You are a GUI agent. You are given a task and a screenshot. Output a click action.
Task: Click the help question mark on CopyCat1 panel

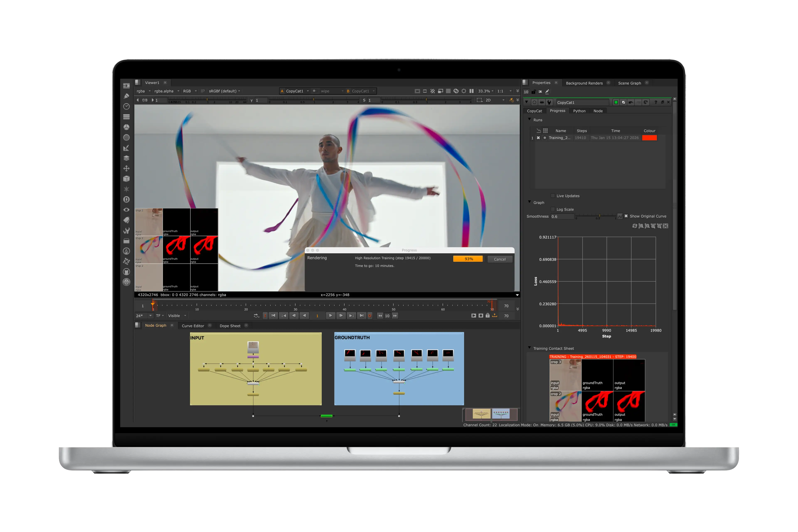pyautogui.click(x=656, y=102)
